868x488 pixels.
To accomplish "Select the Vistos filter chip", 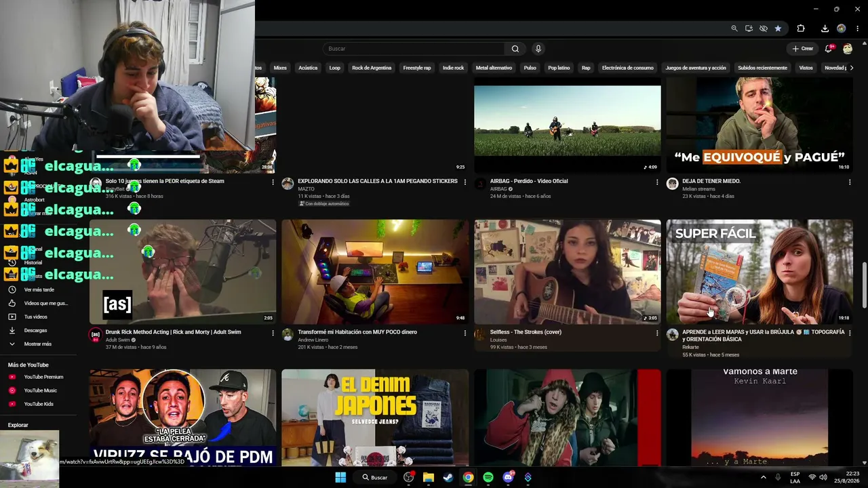I will pos(806,68).
